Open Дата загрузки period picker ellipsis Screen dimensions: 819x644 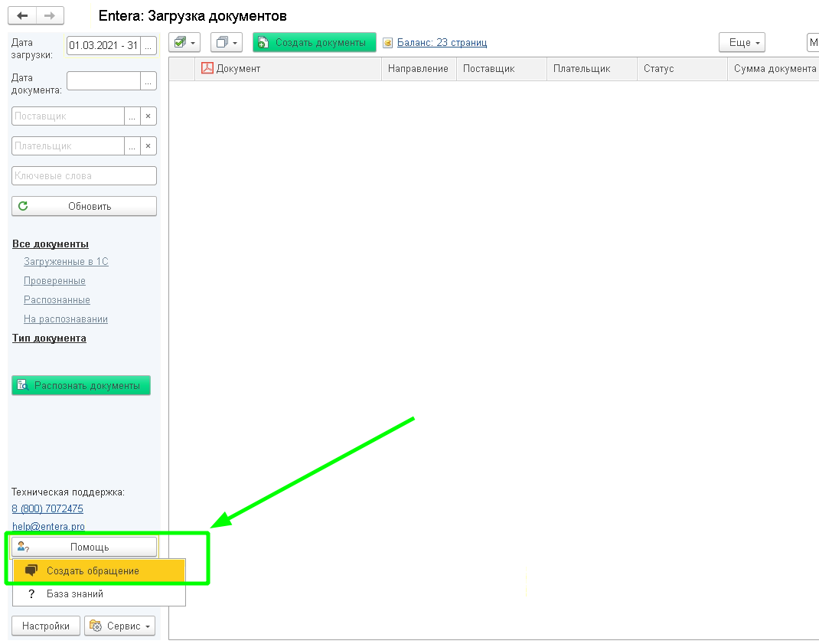tap(148, 45)
